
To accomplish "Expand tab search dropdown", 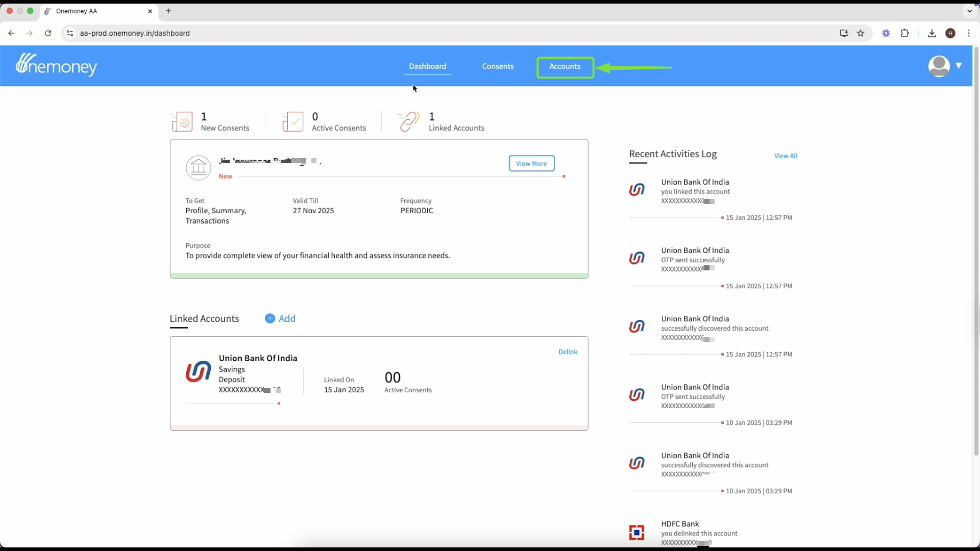I will click(970, 11).
